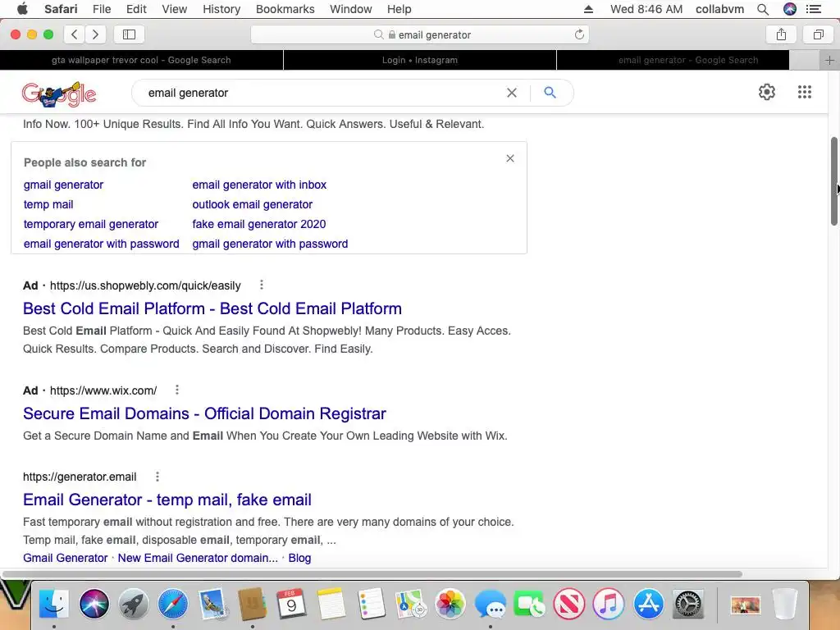Open the Help menu
Viewport: 840px width, 630px height.
pos(399,9)
